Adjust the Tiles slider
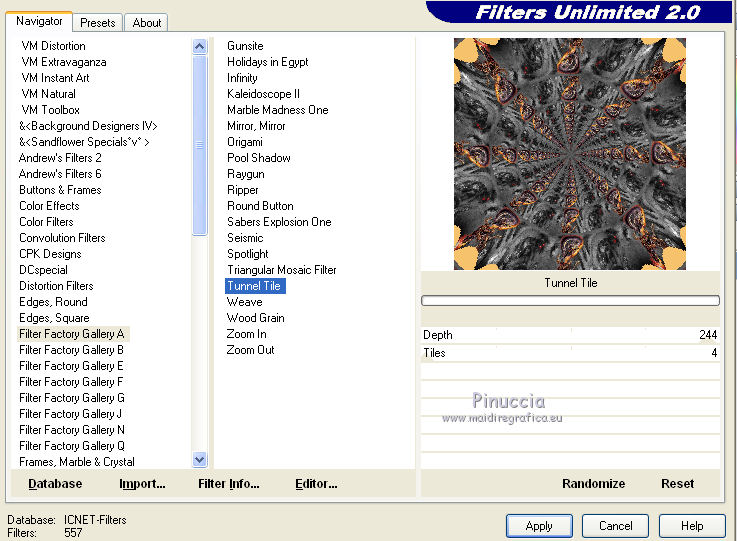The image size is (737, 541). pyautogui.click(x=570, y=353)
